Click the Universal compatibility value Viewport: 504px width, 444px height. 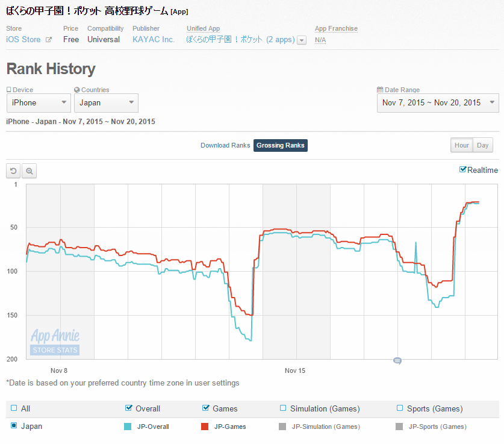pos(104,40)
